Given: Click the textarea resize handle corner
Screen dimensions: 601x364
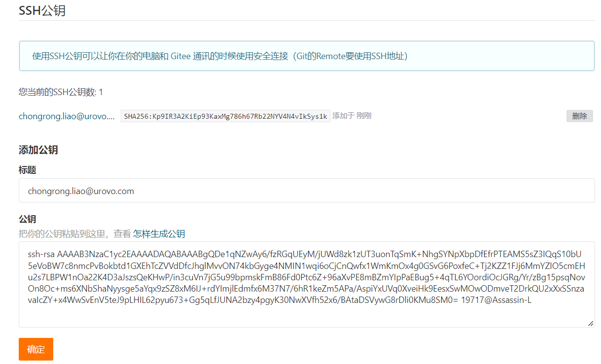Looking at the screenshot, I should [590, 323].
